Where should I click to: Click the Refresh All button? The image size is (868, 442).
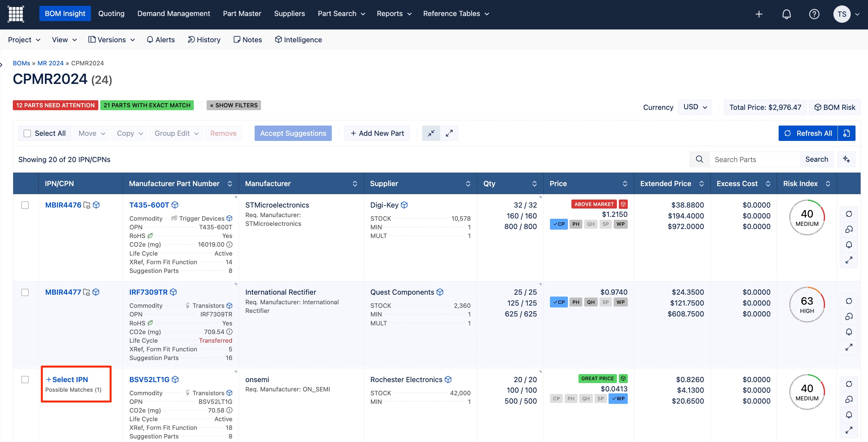coord(808,134)
